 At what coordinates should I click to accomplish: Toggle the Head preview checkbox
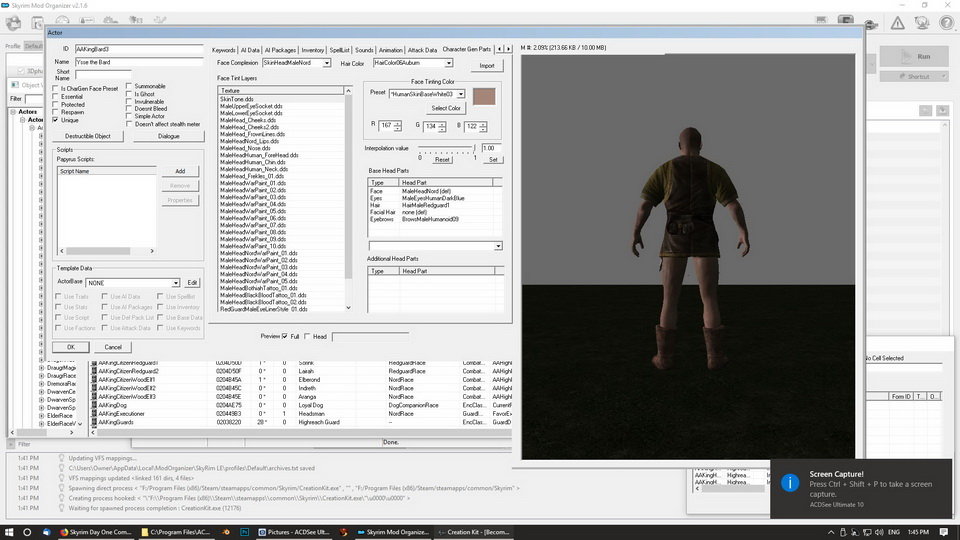tap(307, 336)
